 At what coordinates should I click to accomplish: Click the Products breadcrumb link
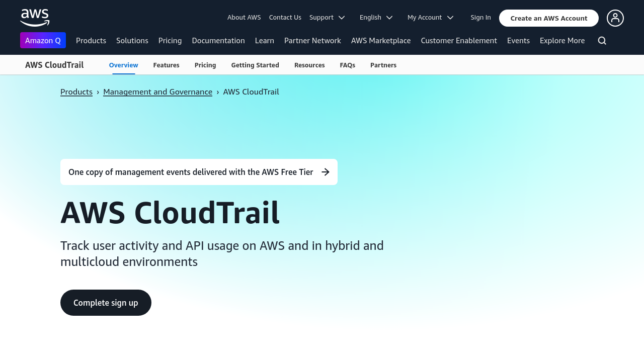(x=76, y=92)
